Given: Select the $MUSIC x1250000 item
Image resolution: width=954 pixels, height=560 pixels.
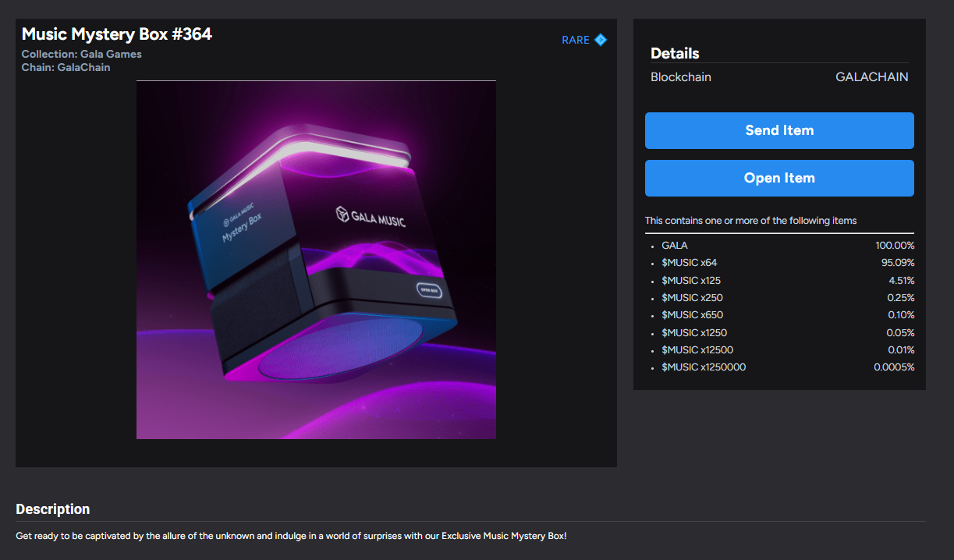Looking at the screenshot, I should 704,367.
